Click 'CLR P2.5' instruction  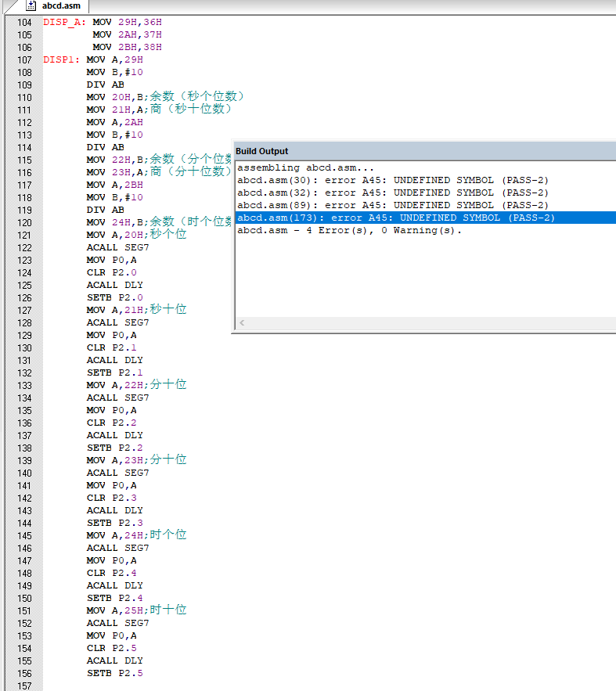point(111,648)
